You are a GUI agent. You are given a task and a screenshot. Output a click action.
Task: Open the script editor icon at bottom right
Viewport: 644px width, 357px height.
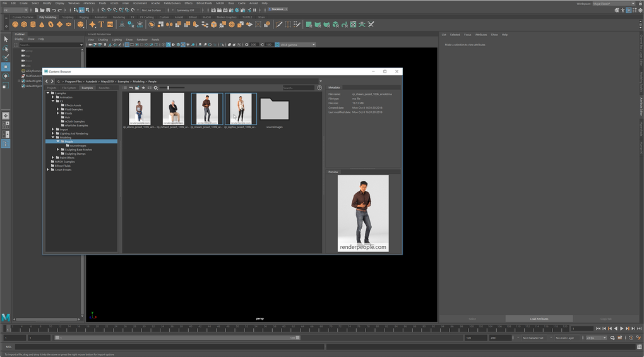click(640, 347)
